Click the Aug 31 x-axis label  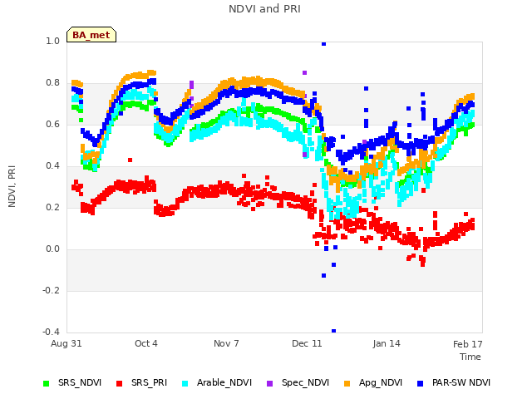point(66,343)
